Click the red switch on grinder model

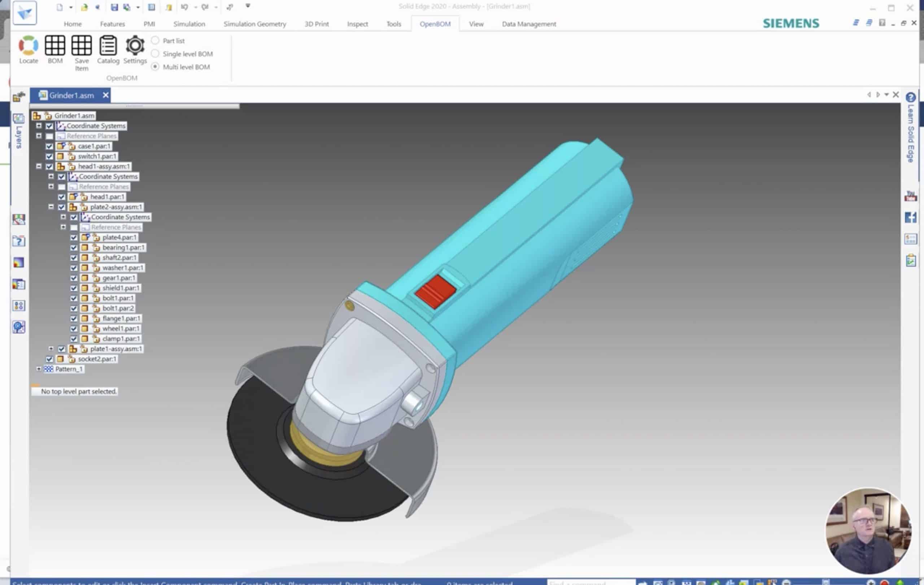click(x=436, y=291)
